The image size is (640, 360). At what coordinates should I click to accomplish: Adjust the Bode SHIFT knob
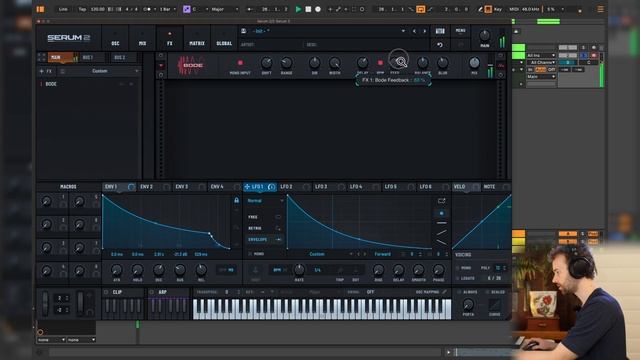pyautogui.click(x=266, y=63)
